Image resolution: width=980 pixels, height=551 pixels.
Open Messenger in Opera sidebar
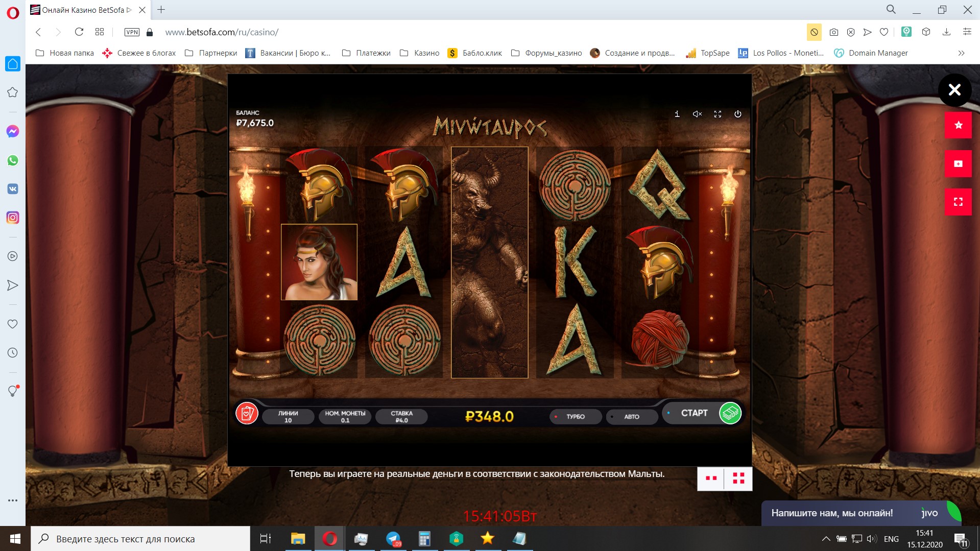[x=13, y=131]
